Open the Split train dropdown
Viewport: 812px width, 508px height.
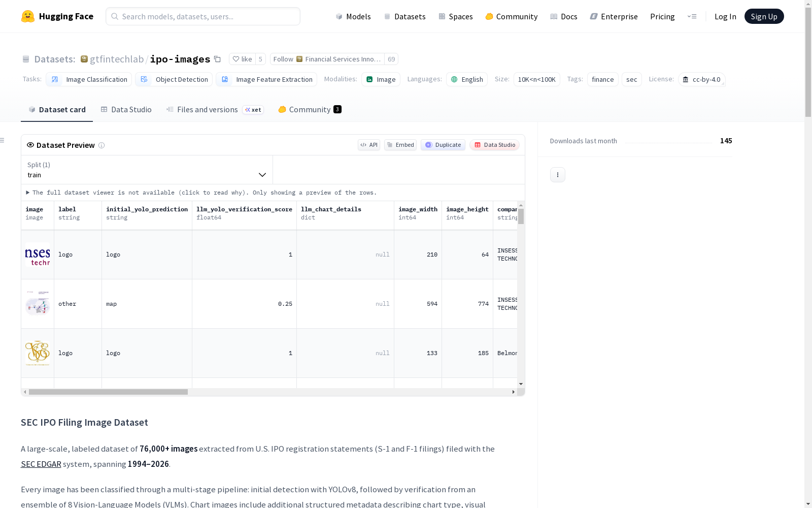[147, 170]
